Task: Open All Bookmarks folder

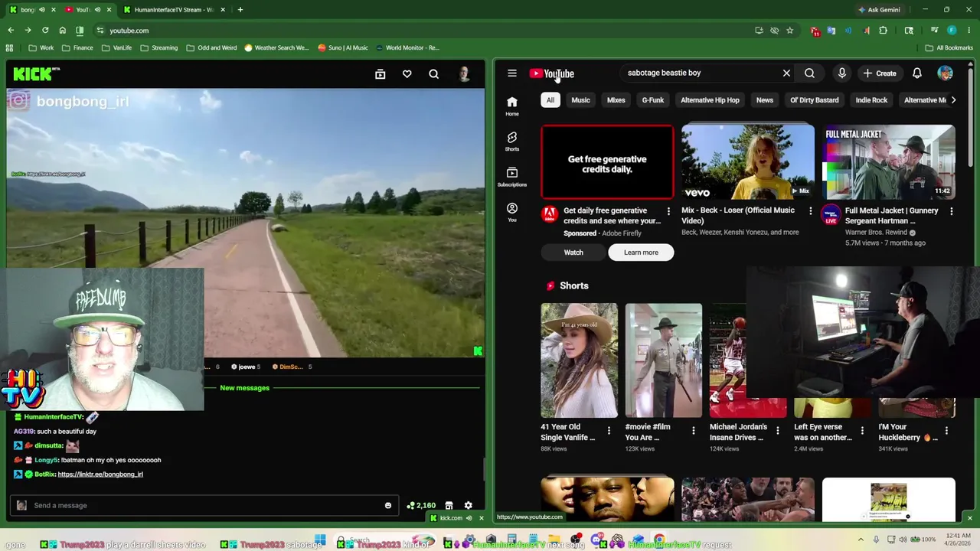Action: [949, 47]
